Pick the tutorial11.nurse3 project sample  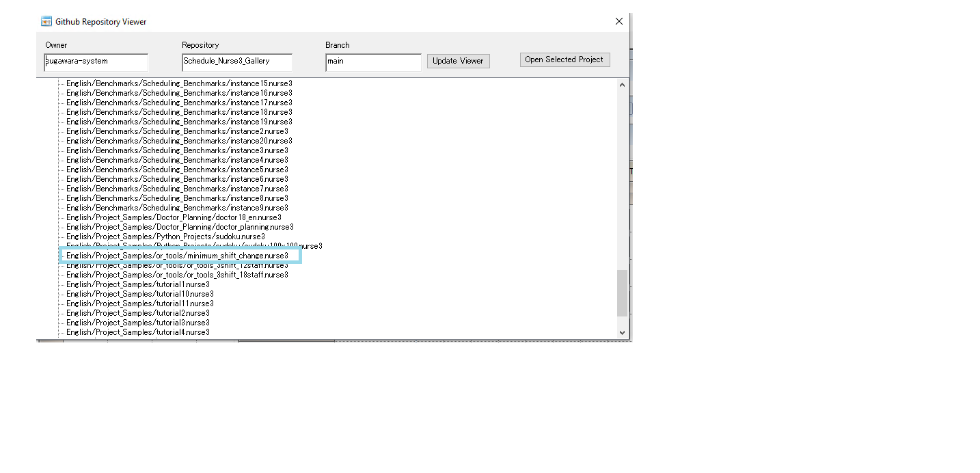coord(140,303)
